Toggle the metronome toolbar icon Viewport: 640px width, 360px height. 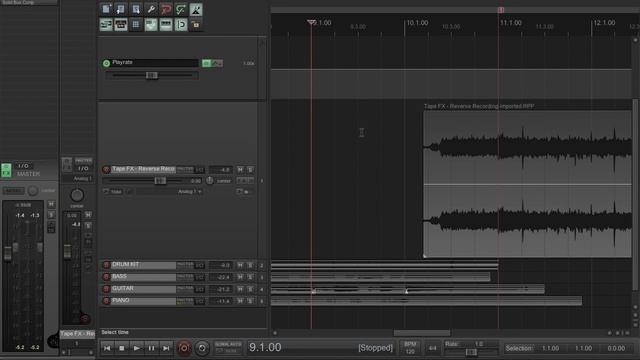point(196,9)
